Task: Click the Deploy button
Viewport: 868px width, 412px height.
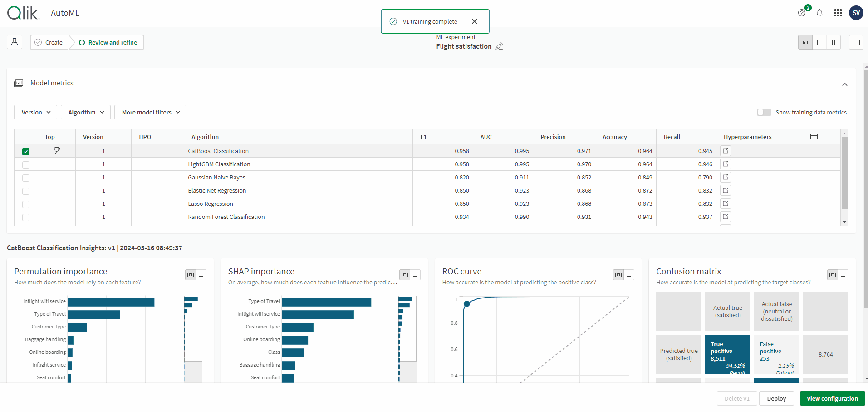Action: 776,398
